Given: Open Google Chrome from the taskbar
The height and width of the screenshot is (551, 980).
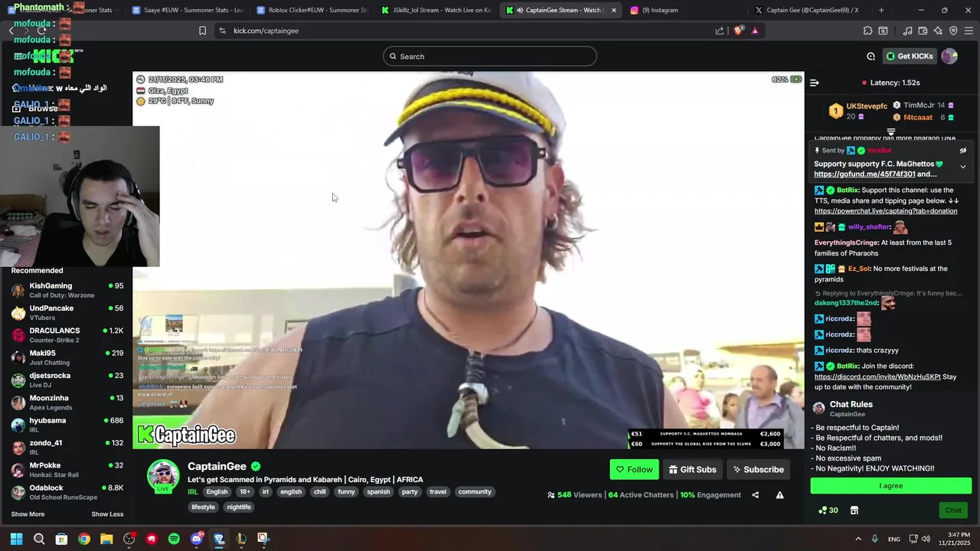Looking at the screenshot, I should (84, 539).
